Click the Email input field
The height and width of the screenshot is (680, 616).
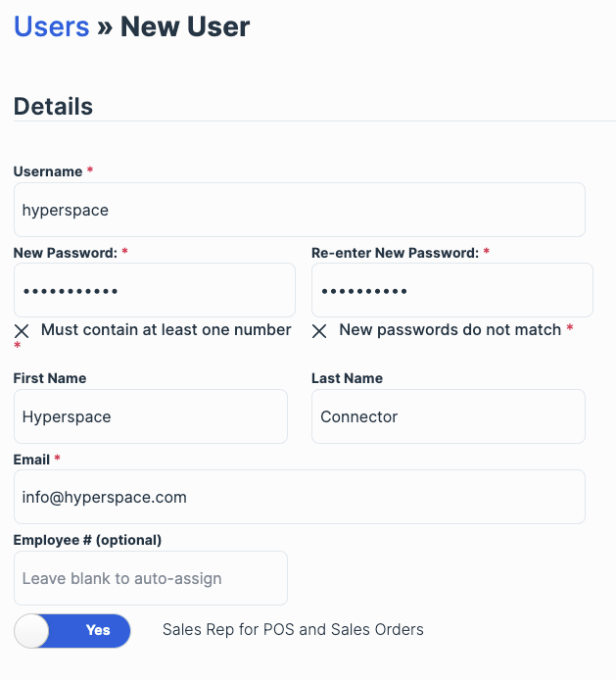(x=299, y=497)
